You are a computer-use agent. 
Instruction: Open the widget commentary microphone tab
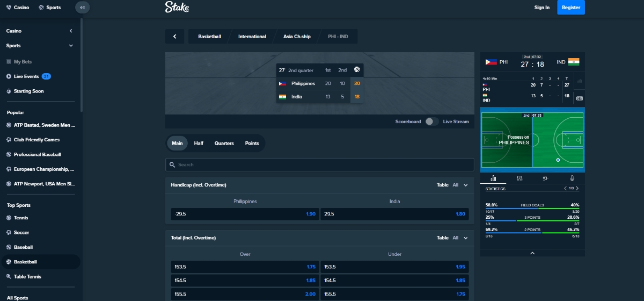(x=572, y=178)
